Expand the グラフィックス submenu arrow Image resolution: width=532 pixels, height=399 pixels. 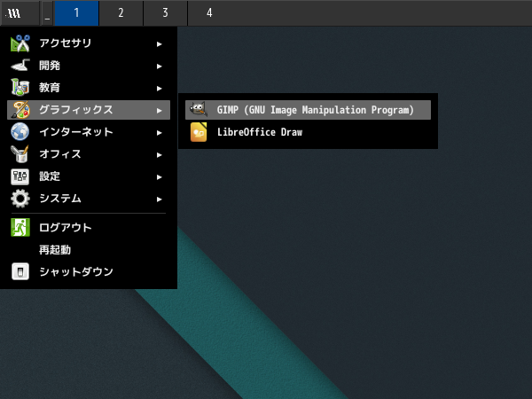(159, 111)
